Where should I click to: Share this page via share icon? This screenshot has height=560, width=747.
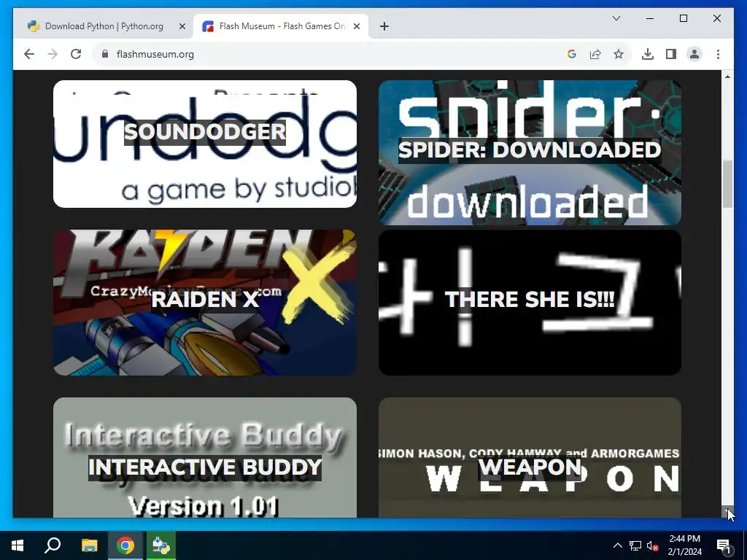[x=595, y=54]
